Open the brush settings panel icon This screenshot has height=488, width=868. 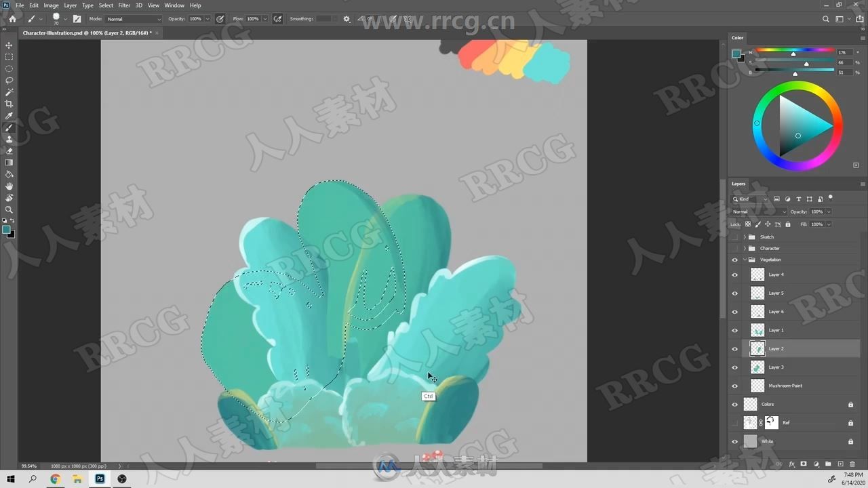click(77, 19)
